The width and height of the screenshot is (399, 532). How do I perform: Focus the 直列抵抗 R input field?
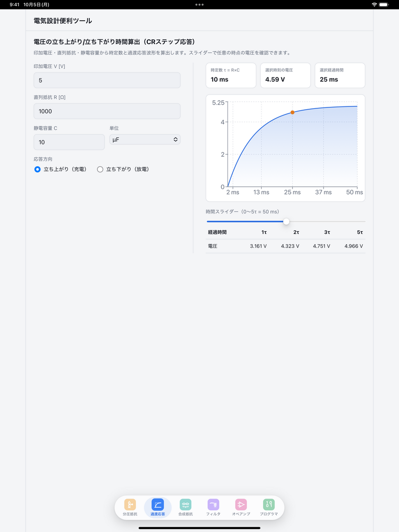[107, 111]
